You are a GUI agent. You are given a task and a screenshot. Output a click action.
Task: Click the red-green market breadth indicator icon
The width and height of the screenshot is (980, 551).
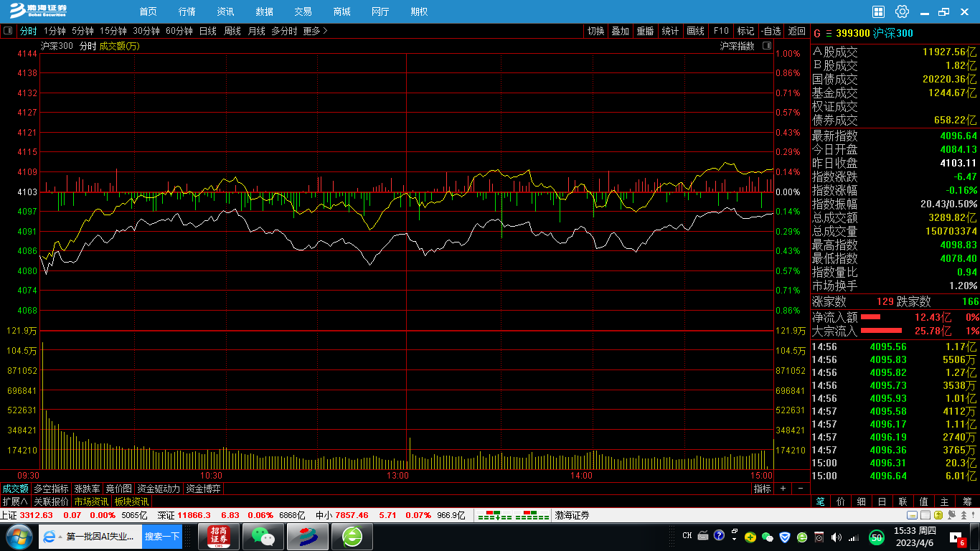coord(514,515)
